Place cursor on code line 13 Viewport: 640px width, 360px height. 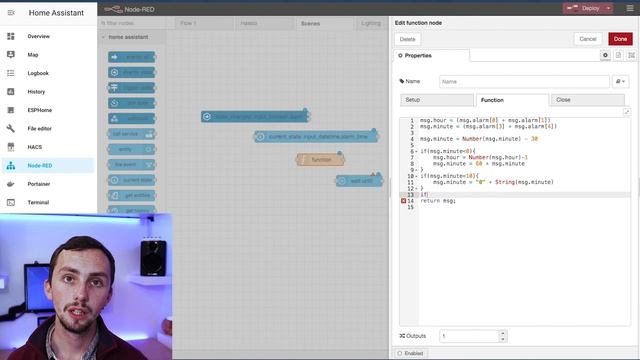pos(524,195)
